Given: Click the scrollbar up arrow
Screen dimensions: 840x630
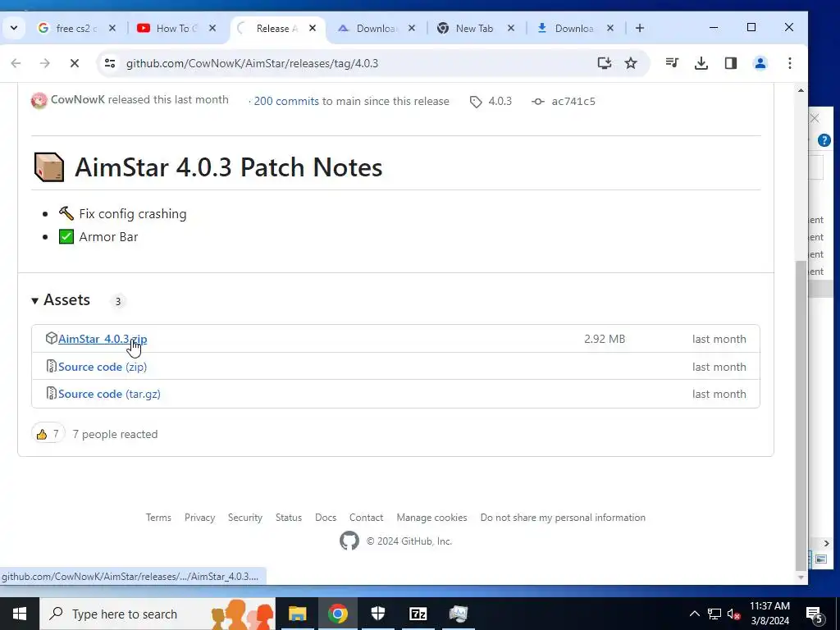Looking at the screenshot, I should 801,90.
